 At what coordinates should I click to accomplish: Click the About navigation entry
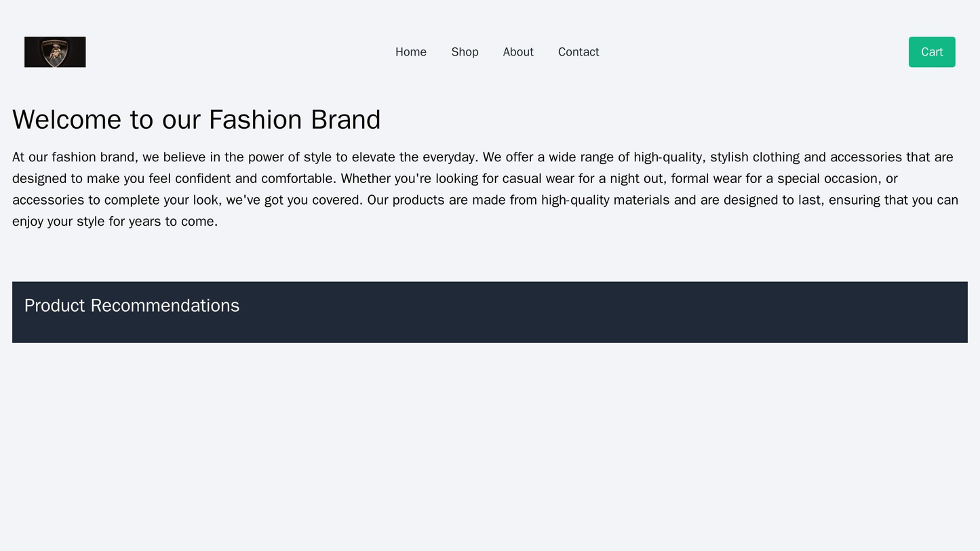point(517,52)
